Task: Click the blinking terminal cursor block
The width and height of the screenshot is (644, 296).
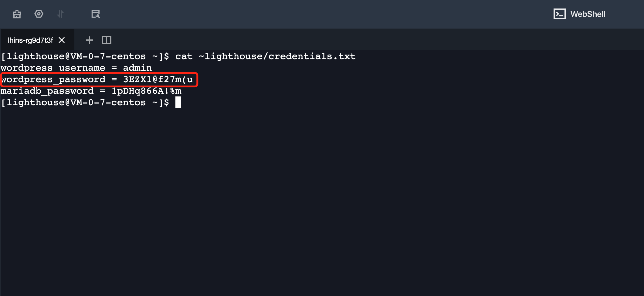Action: [x=178, y=103]
